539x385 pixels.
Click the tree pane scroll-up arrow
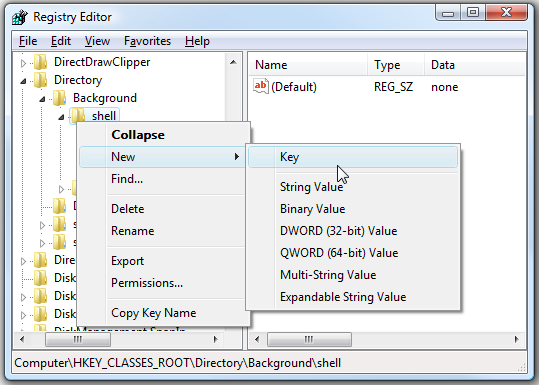(233, 62)
